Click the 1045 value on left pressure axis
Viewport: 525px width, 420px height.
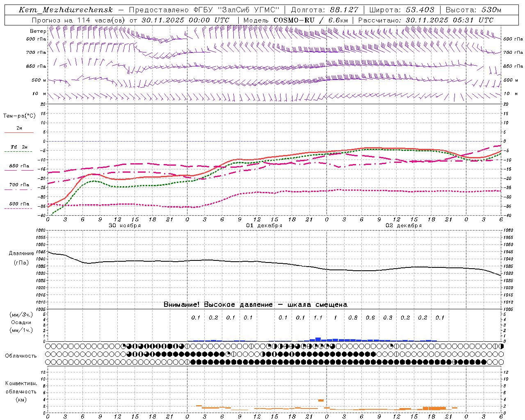[x=40, y=252]
